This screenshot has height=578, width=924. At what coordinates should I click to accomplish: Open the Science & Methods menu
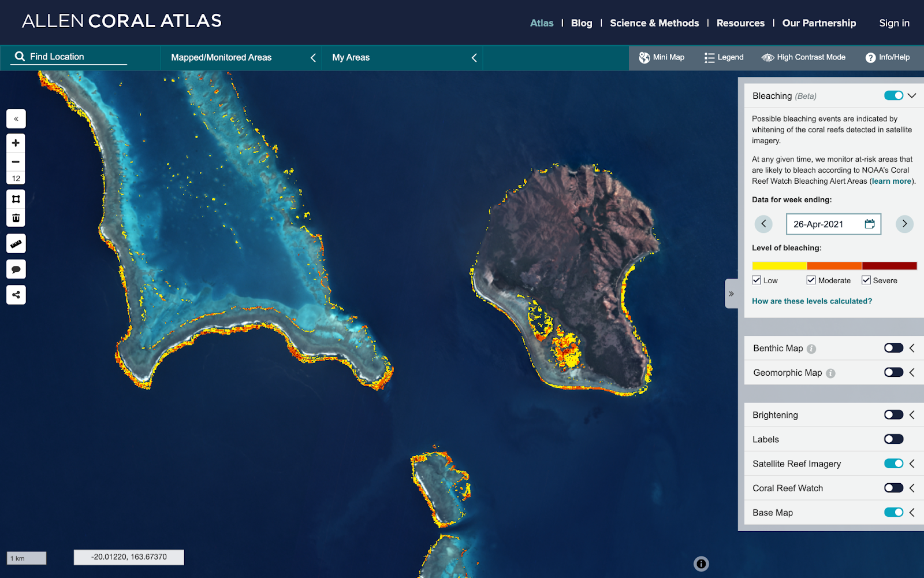point(654,23)
